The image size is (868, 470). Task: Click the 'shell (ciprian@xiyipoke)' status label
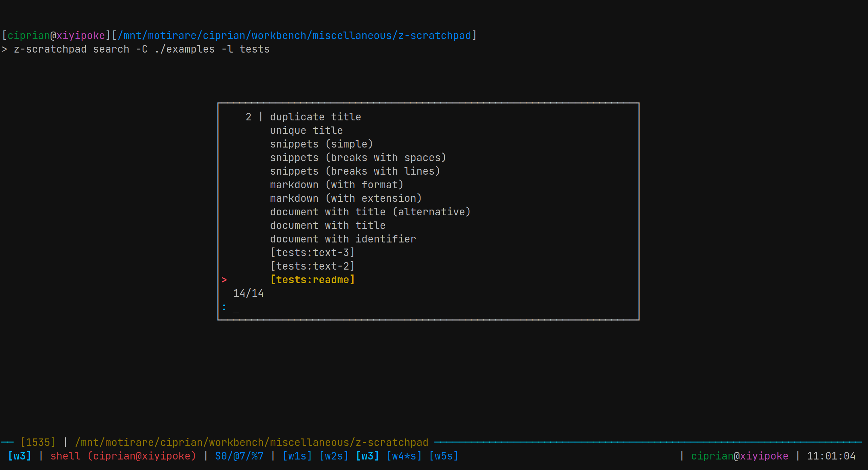[123, 456]
